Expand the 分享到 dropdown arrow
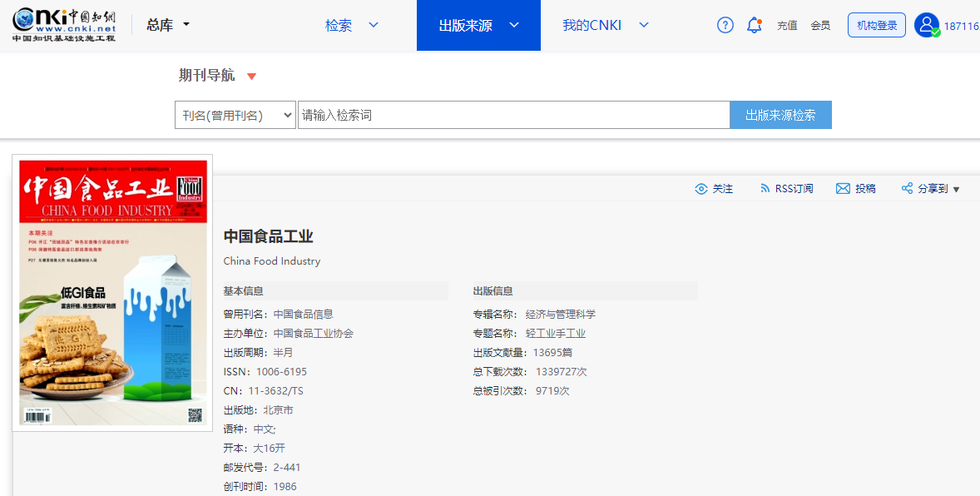The height and width of the screenshot is (496, 980). click(x=956, y=190)
